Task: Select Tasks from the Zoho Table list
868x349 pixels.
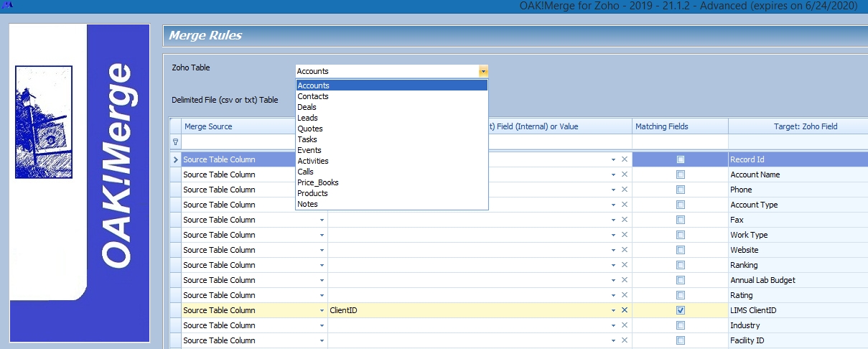Action: click(x=392, y=139)
